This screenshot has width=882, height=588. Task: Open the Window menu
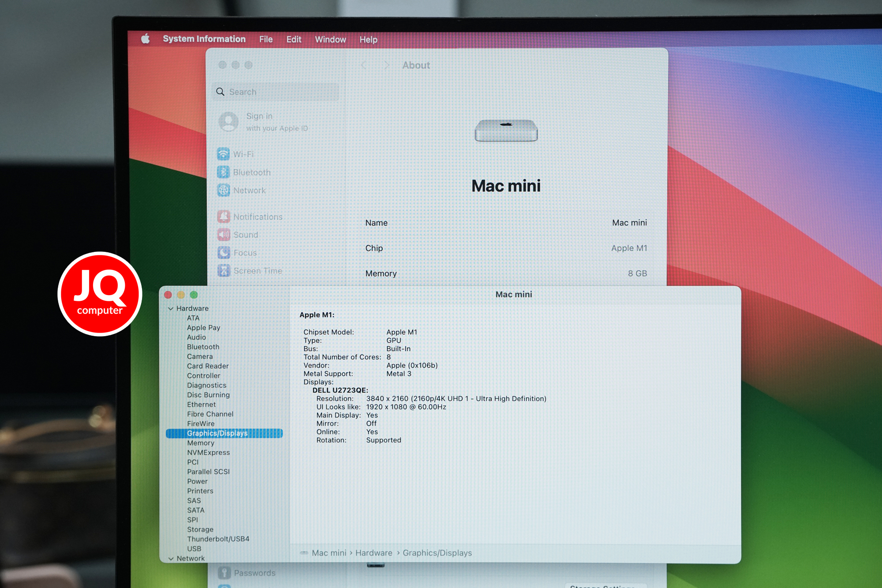(330, 40)
